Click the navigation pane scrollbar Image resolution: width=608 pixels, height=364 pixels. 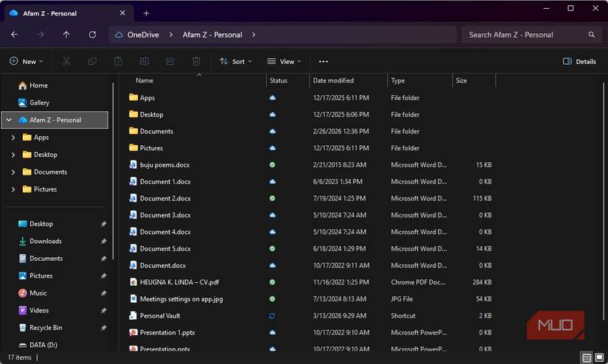coord(113,170)
